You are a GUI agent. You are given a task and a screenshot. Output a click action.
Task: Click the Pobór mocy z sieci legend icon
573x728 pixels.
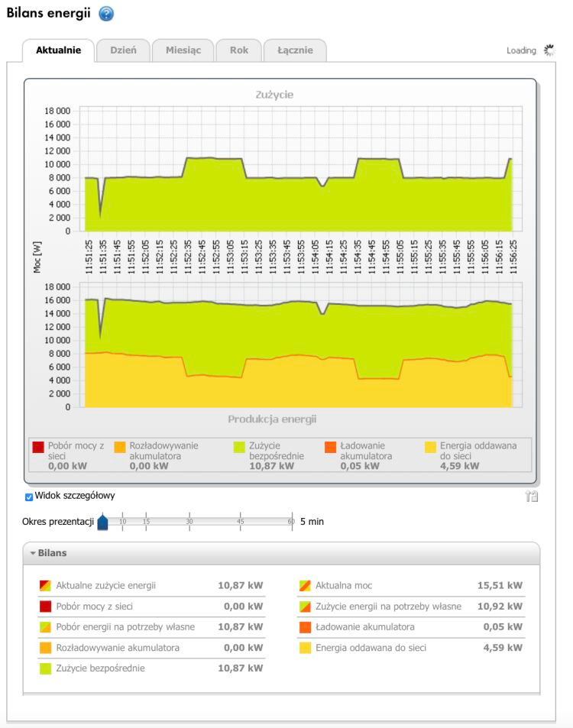tap(37, 447)
